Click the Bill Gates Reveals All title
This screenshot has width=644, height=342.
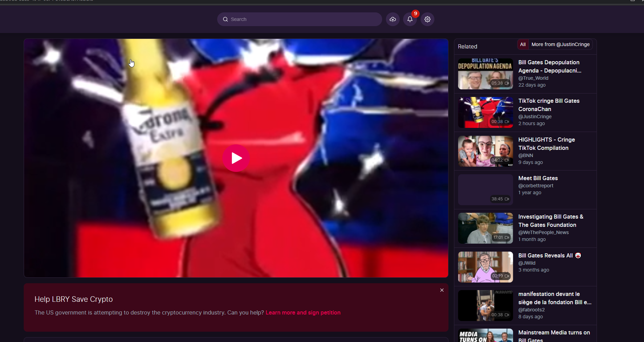[549, 255]
